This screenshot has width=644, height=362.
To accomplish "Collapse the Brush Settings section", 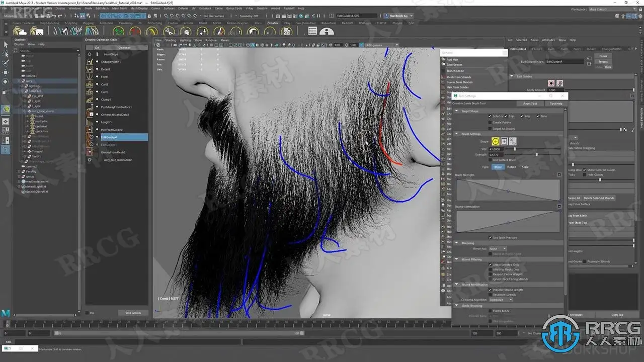I will (457, 134).
